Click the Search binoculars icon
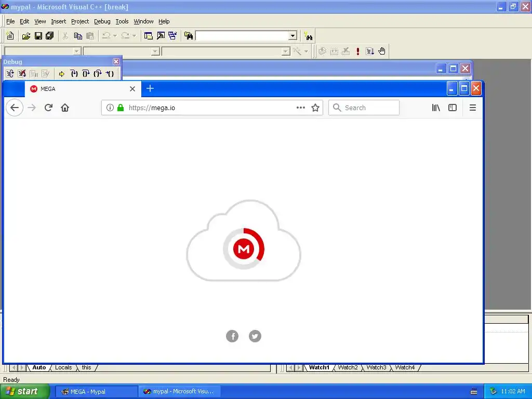This screenshot has height=399, width=532. [309, 36]
